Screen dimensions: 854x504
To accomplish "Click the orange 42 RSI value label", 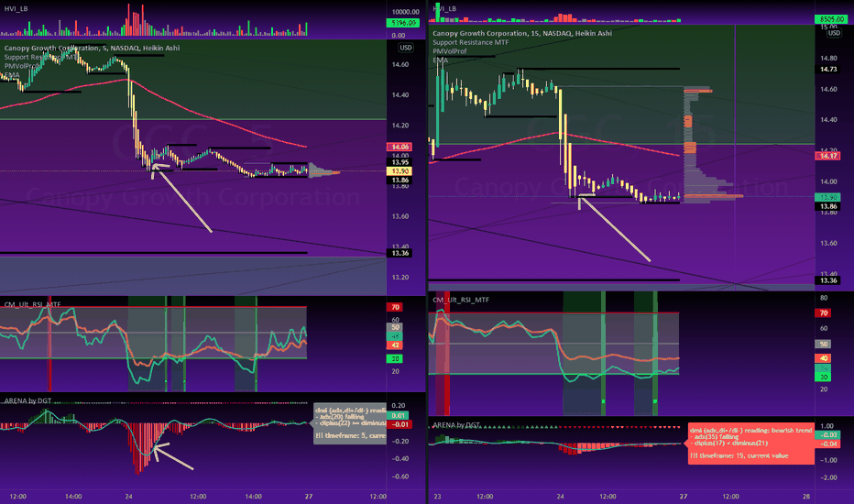I will pos(394,345).
